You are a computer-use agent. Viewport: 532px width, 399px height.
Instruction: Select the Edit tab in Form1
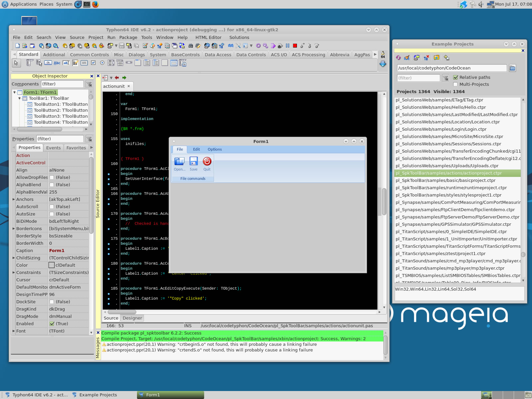pyautogui.click(x=197, y=150)
